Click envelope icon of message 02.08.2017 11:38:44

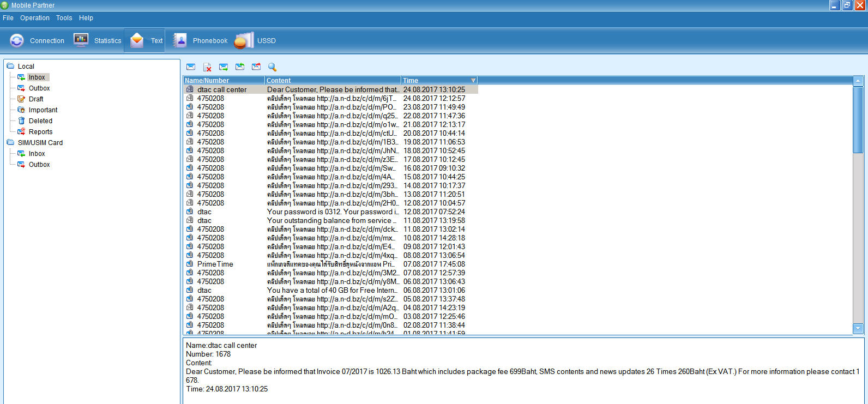tap(190, 325)
